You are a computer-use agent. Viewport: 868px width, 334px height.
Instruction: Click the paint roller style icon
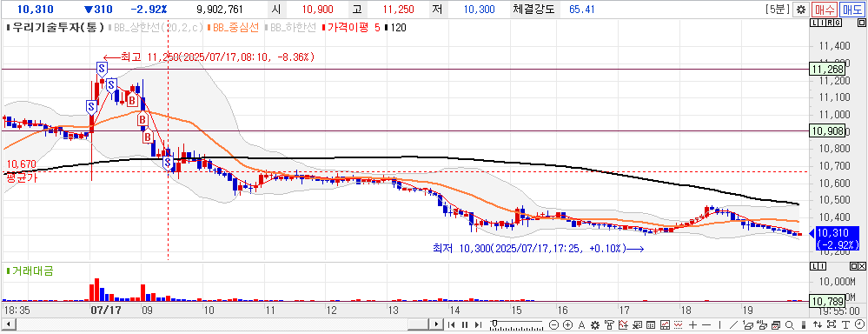[x=609, y=324]
